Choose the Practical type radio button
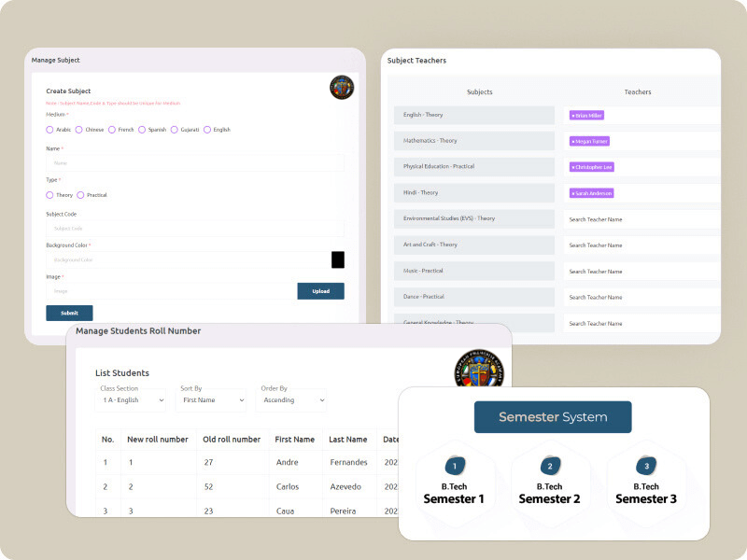 [80, 195]
